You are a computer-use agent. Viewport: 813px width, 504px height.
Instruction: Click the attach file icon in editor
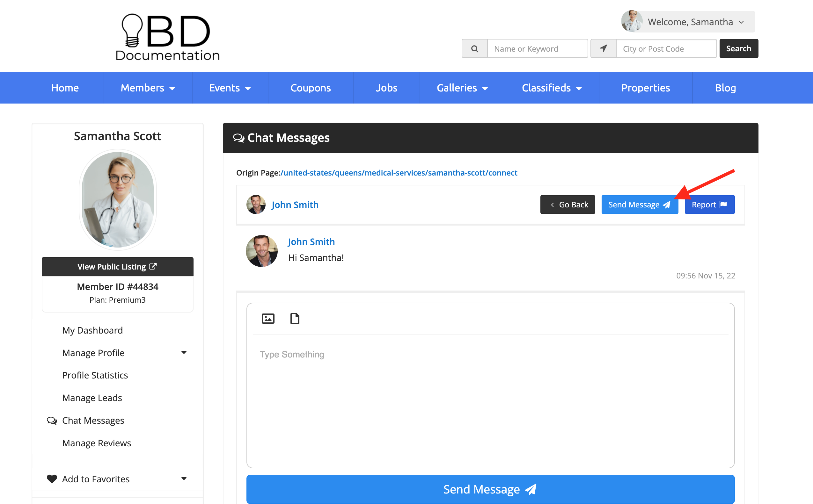pyautogui.click(x=295, y=319)
